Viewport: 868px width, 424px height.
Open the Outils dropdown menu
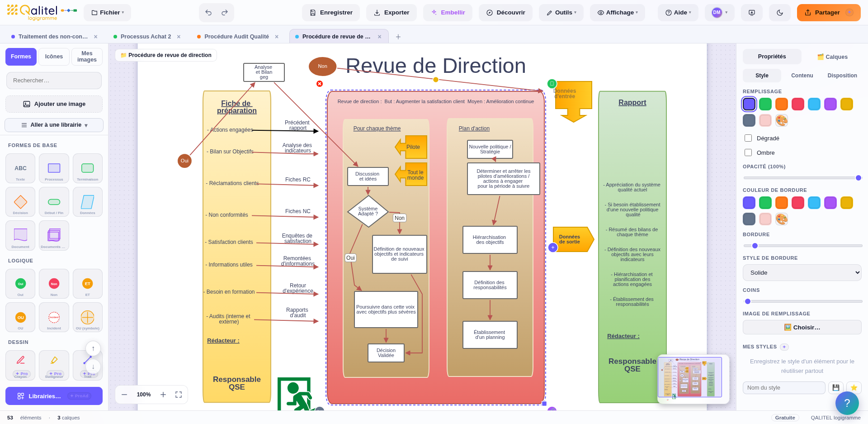pos(561,13)
